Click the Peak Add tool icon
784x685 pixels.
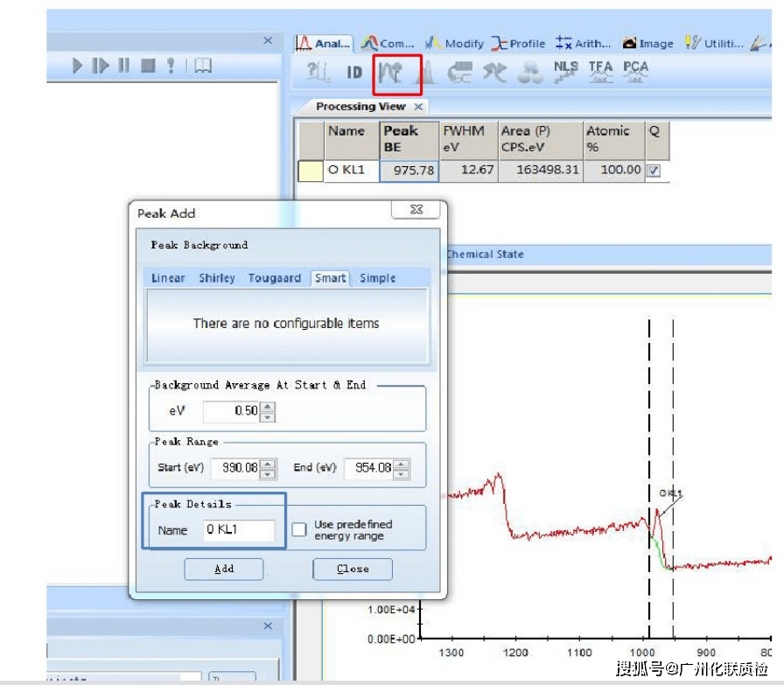coord(390,73)
